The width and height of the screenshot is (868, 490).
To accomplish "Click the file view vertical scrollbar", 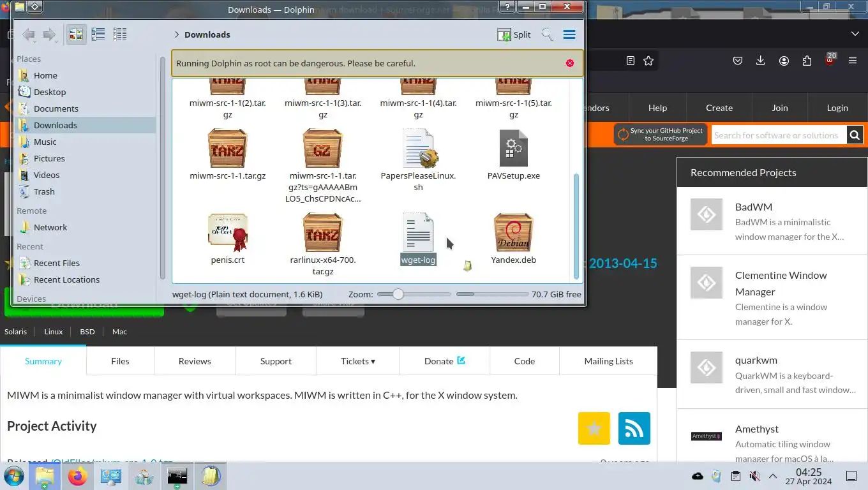I will [x=576, y=225].
